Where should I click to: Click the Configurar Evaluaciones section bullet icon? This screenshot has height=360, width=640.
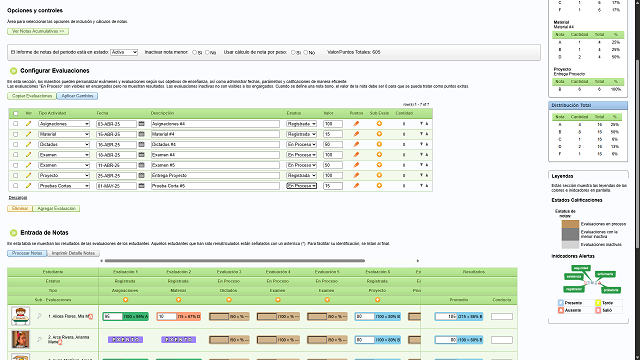tap(13, 71)
